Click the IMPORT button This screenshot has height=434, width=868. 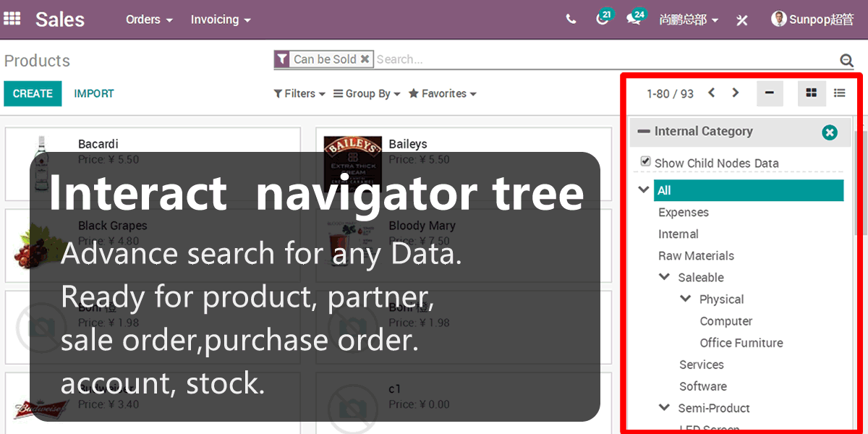[94, 93]
